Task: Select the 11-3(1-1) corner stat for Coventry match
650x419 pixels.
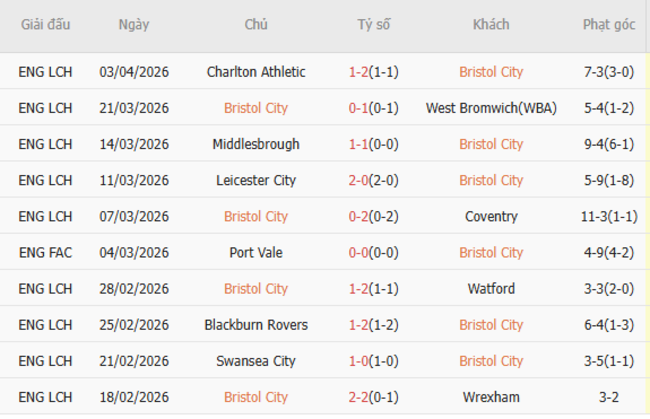Action: point(609,216)
